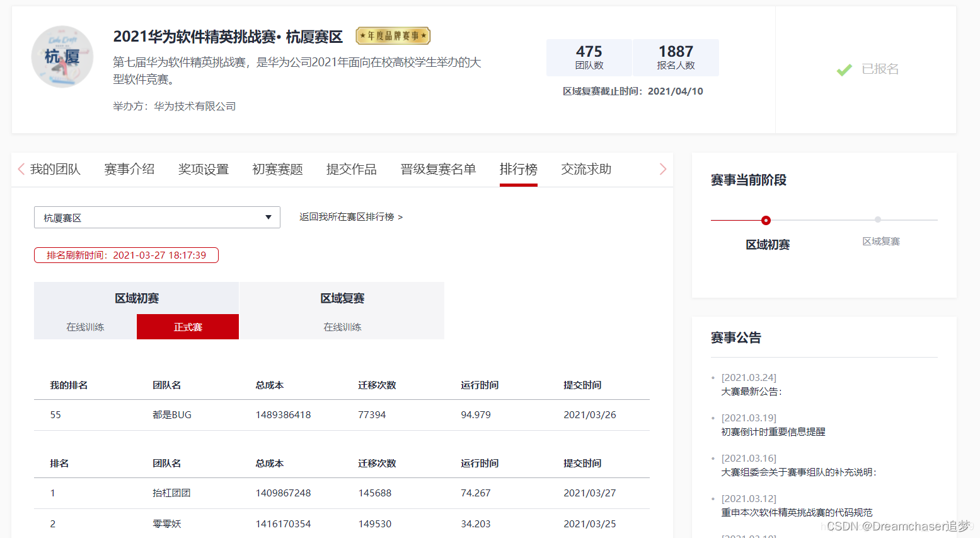
Task: Click team name 都是BUG in my ranking
Action: coord(172,415)
